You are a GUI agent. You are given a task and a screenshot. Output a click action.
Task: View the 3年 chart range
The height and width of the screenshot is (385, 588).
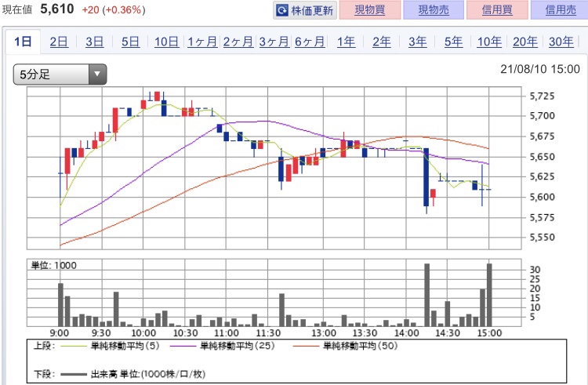tap(417, 42)
